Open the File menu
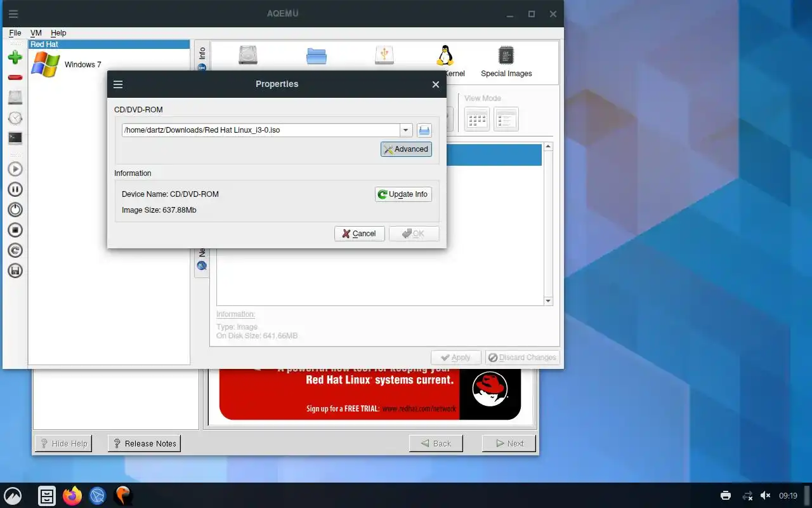The height and width of the screenshot is (508, 812). pos(15,33)
